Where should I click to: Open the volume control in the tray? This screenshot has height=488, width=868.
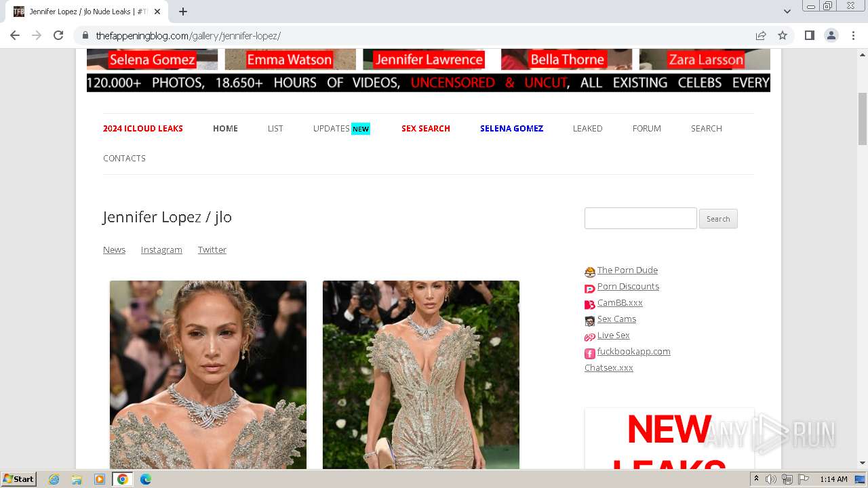[771, 479]
